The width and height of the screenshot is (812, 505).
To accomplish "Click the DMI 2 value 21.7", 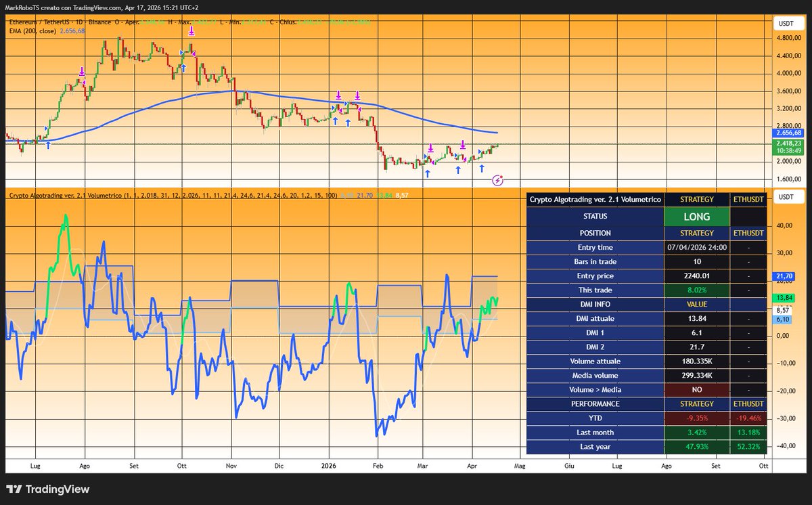I will [697, 347].
